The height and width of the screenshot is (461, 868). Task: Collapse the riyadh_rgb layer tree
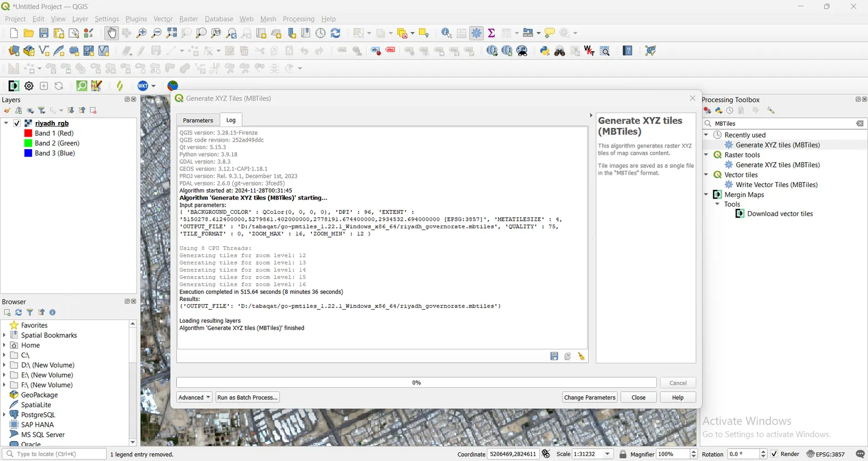[x=6, y=123]
